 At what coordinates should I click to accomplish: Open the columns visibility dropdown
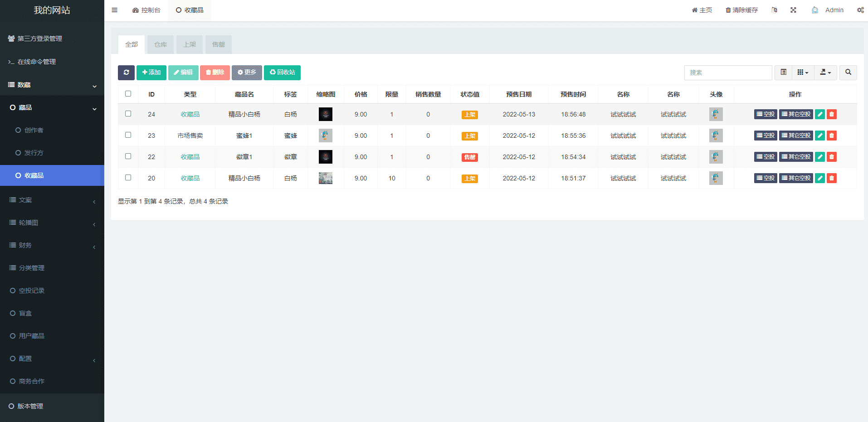tap(803, 73)
